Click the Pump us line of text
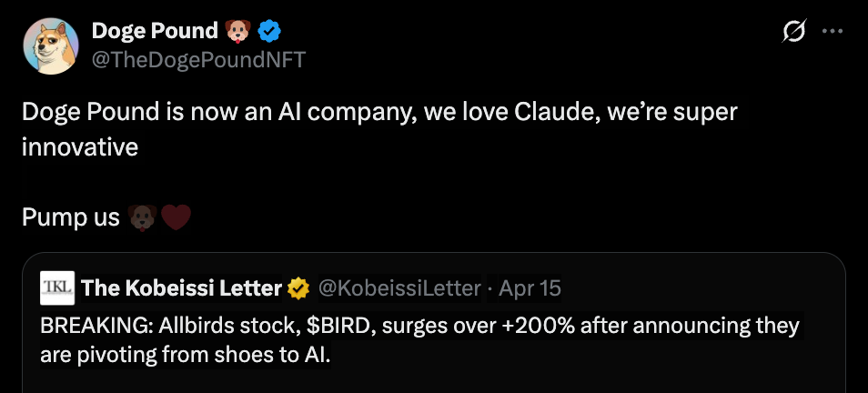This screenshot has height=393, width=868. [x=71, y=218]
